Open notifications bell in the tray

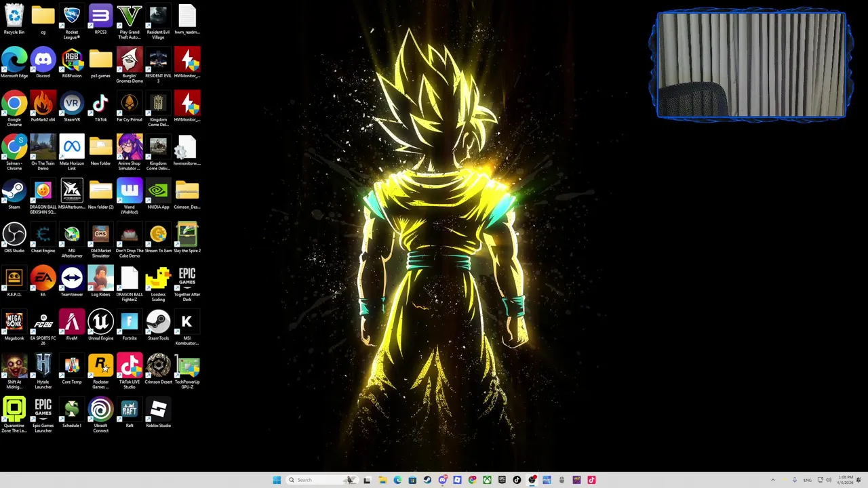tap(860, 480)
